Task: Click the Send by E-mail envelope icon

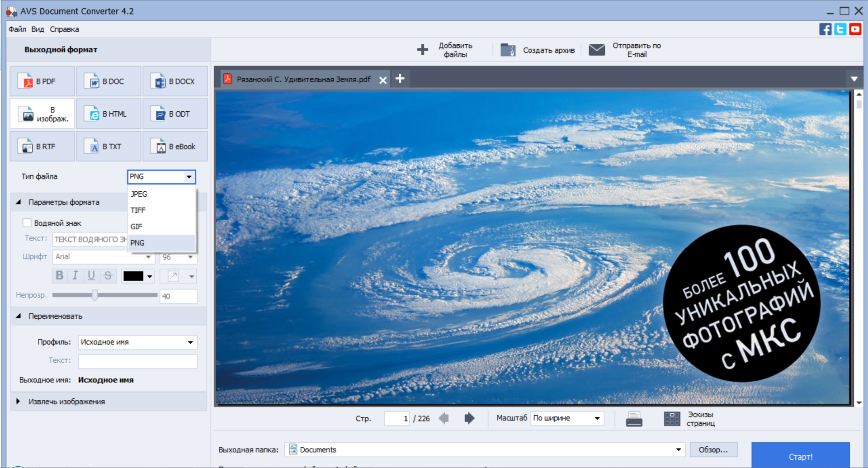Action: pos(597,50)
